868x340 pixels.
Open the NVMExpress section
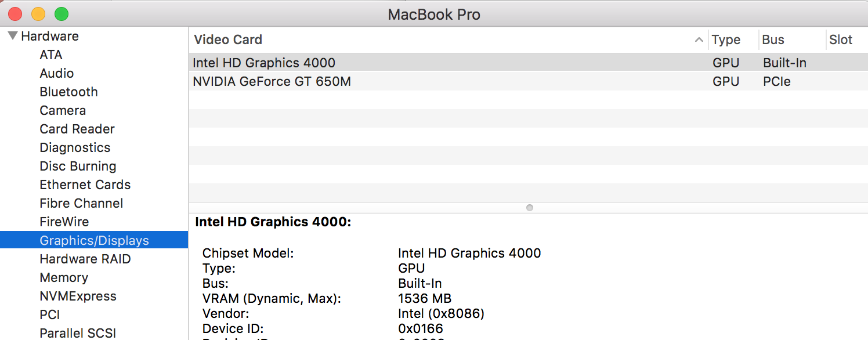click(x=78, y=296)
